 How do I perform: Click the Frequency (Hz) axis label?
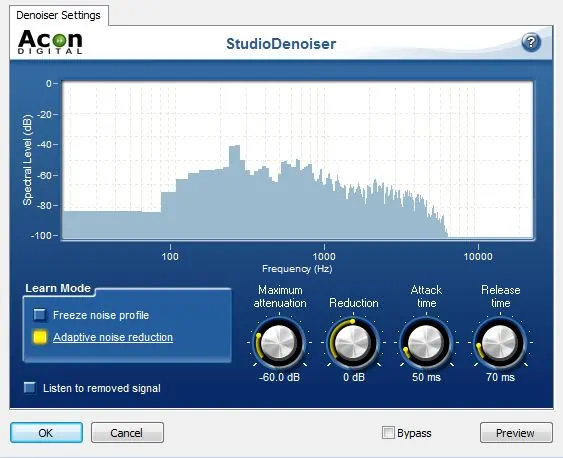coord(297,268)
